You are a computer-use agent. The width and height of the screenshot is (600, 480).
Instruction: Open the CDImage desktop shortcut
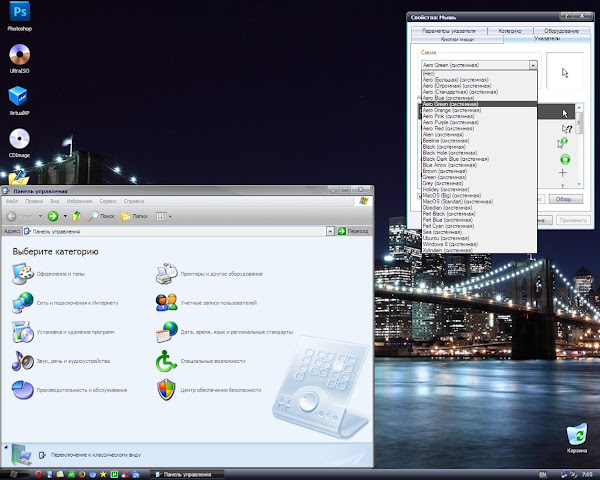click(x=18, y=137)
